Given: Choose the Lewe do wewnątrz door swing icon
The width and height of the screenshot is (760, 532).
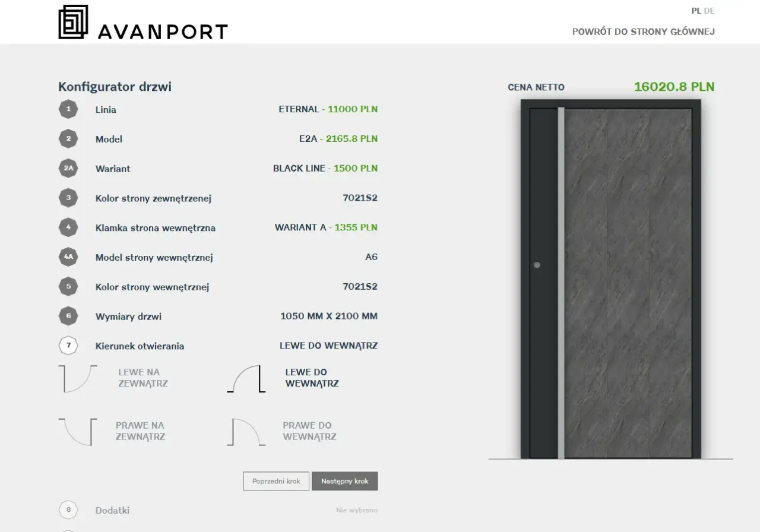Looking at the screenshot, I should pyautogui.click(x=246, y=379).
